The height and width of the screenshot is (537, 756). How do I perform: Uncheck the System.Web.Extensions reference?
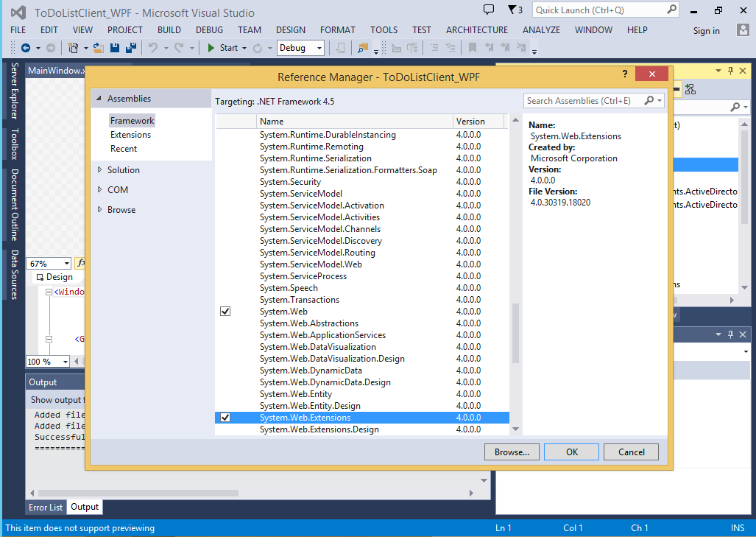225,417
